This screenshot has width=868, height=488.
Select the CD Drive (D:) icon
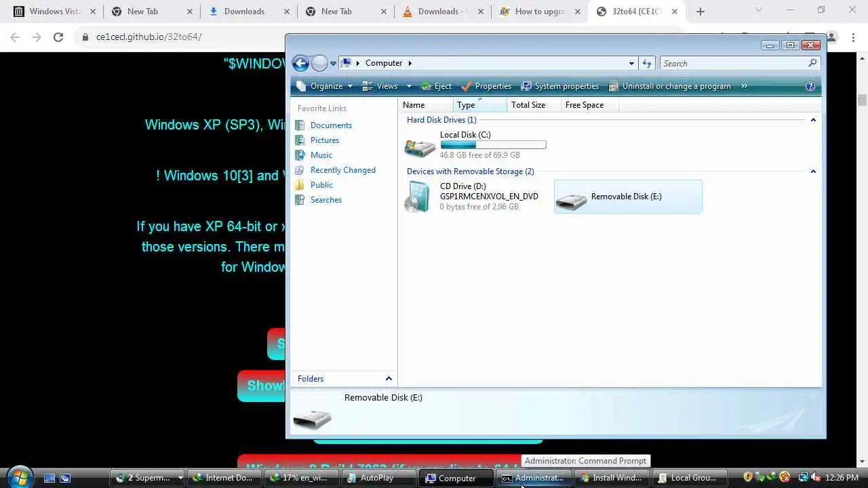[418, 197]
